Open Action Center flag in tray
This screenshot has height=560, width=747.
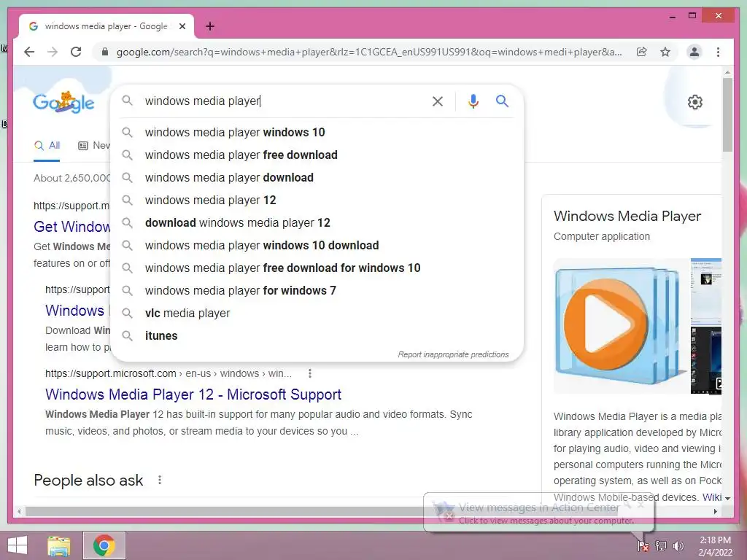643,545
